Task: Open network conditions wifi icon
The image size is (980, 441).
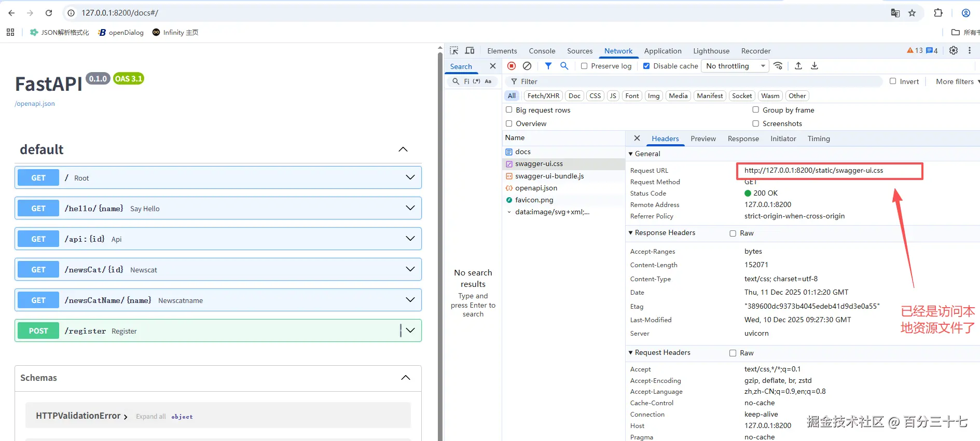Action: [778, 66]
